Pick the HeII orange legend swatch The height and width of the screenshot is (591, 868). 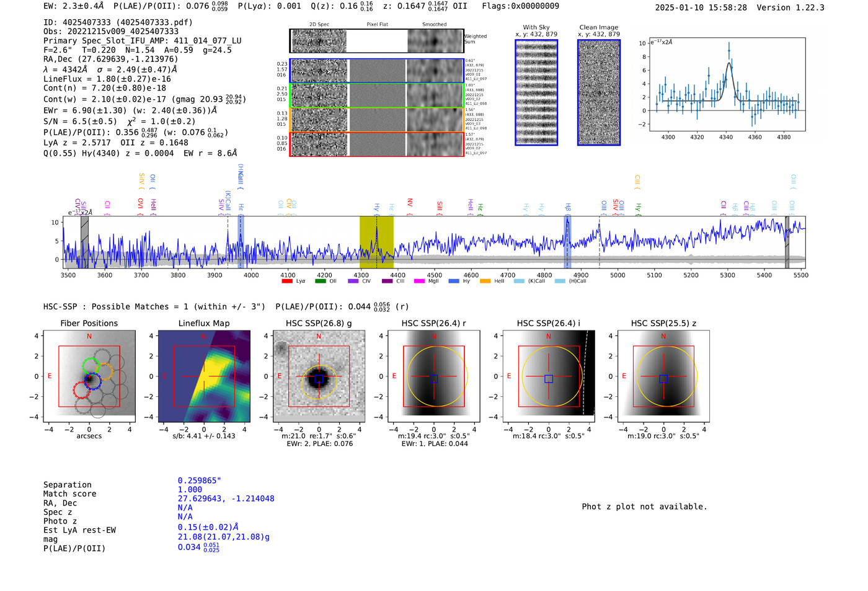pos(485,282)
